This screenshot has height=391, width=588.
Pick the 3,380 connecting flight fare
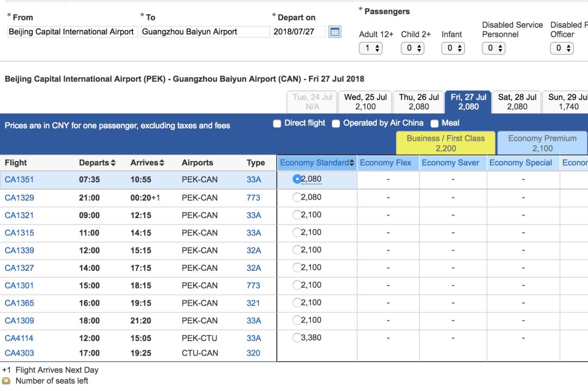(297, 338)
